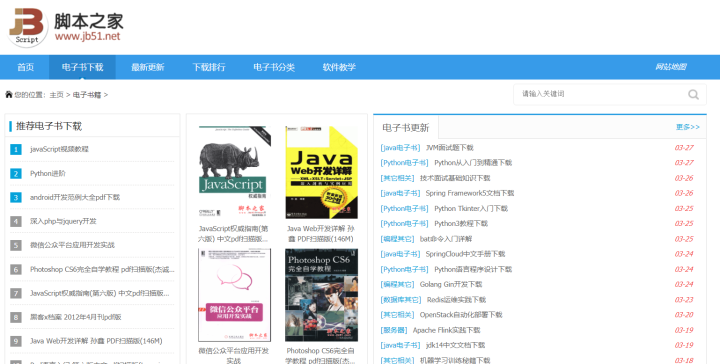The image size is (720, 364).
Task: Open bat命令入门详解 entry
Action: point(446,239)
